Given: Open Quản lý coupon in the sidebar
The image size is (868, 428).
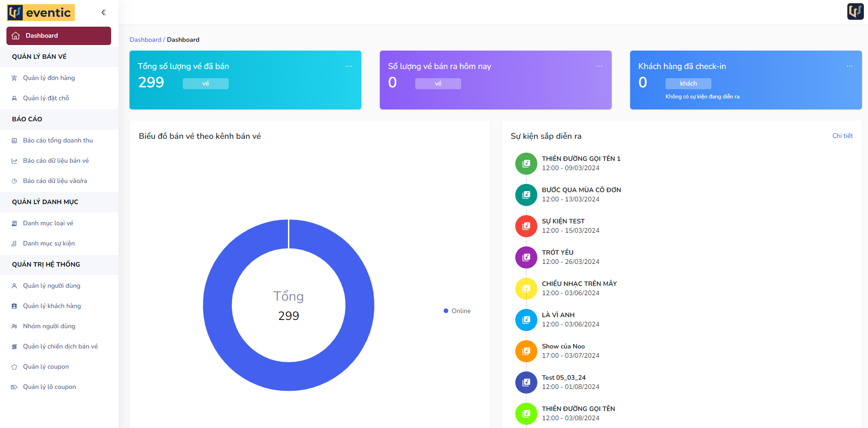Looking at the screenshot, I should click(x=46, y=367).
